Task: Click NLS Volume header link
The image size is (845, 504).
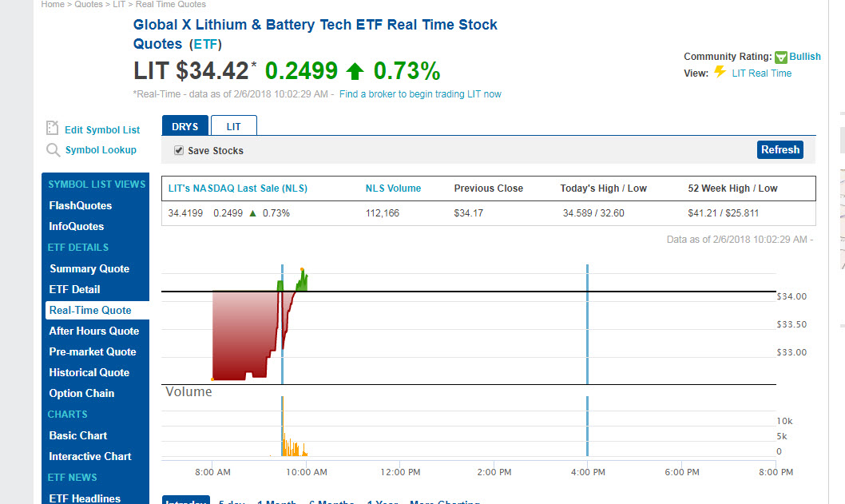Action: [x=393, y=189]
